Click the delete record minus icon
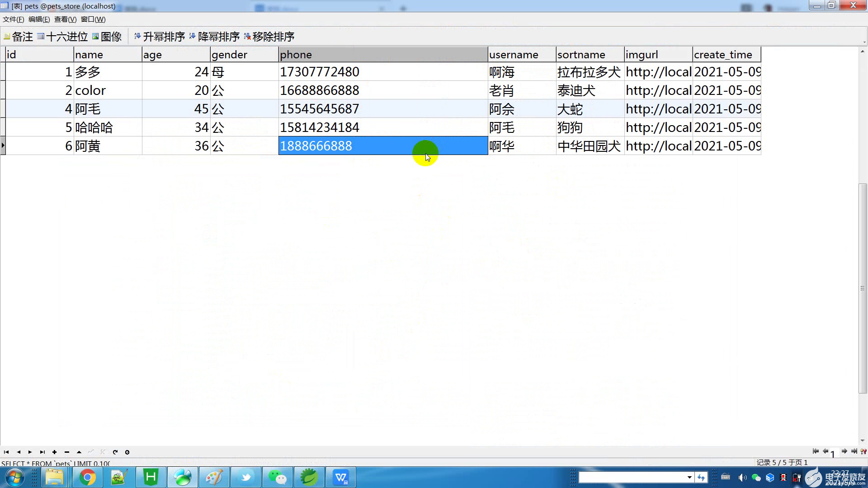Image resolution: width=868 pixels, height=488 pixels. [x=67, y=452]
